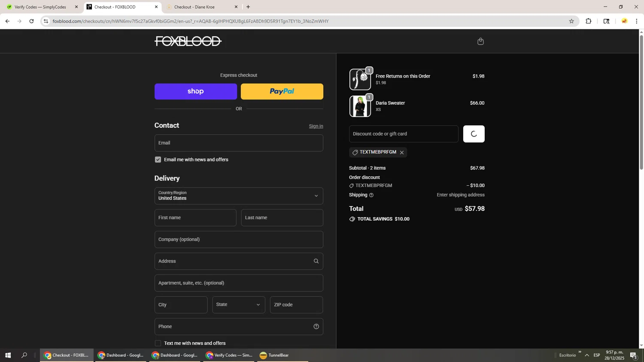
Task: Focus the Apartment, suite field
Action: [239, 283]
